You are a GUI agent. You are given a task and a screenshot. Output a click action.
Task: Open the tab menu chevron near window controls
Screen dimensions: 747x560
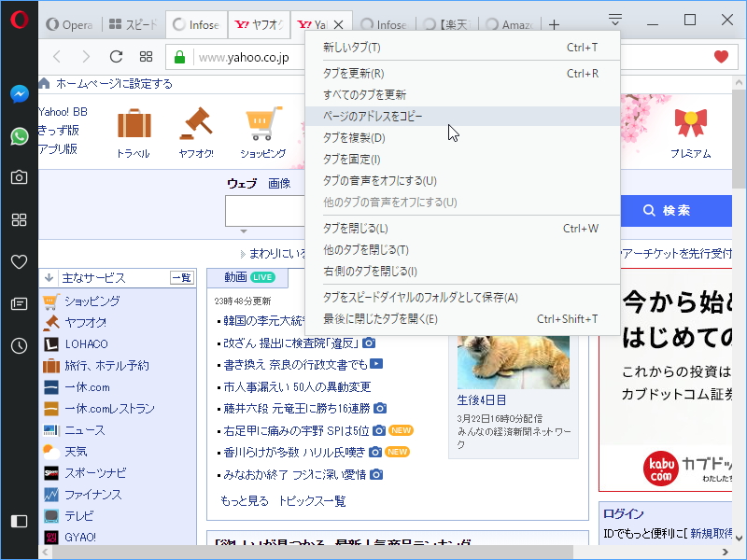tap(613, 19)
